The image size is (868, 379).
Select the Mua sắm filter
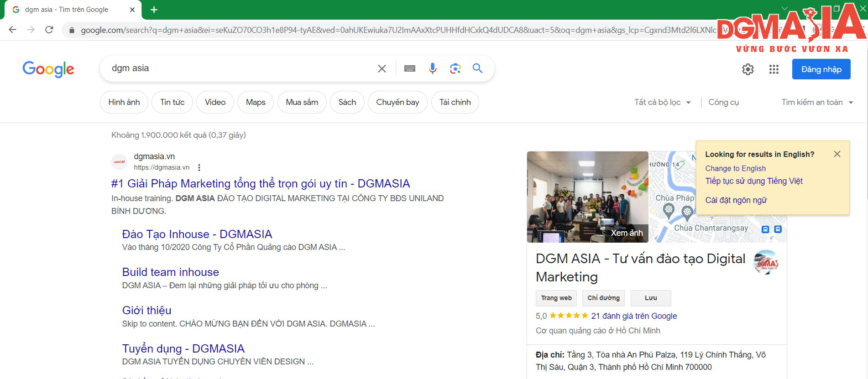click(x=302, y=102)
